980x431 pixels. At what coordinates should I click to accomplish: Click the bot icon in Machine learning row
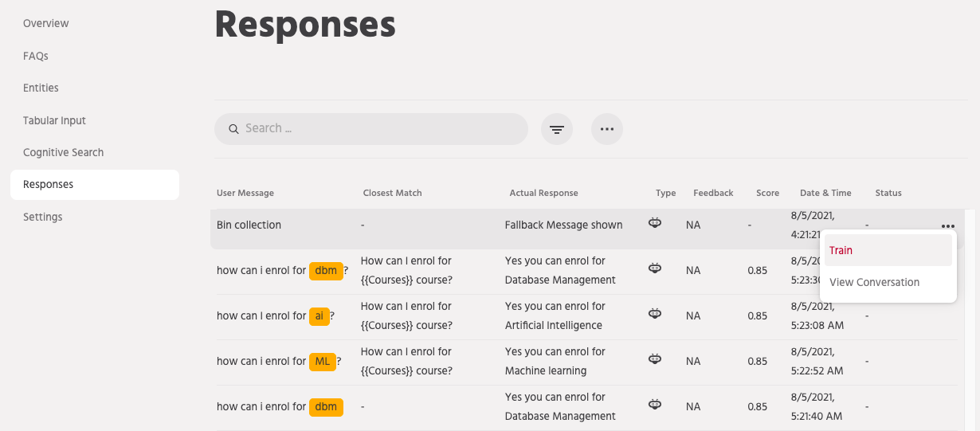(x=655, y=360)
